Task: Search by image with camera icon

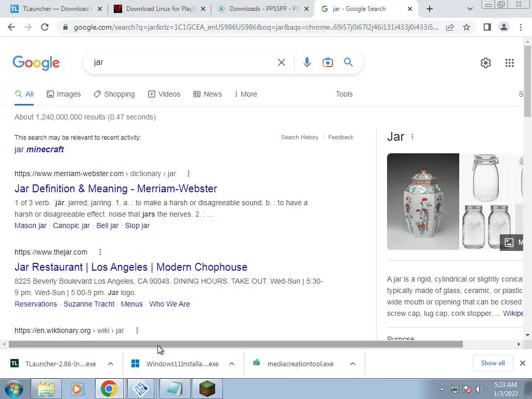Action: pyautogui.click(x=327, y=62)
